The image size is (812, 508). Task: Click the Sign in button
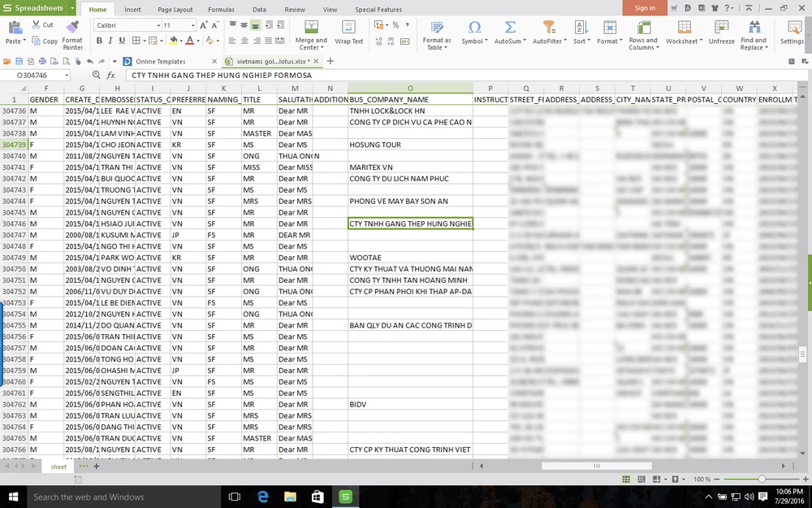click(645, 8)
